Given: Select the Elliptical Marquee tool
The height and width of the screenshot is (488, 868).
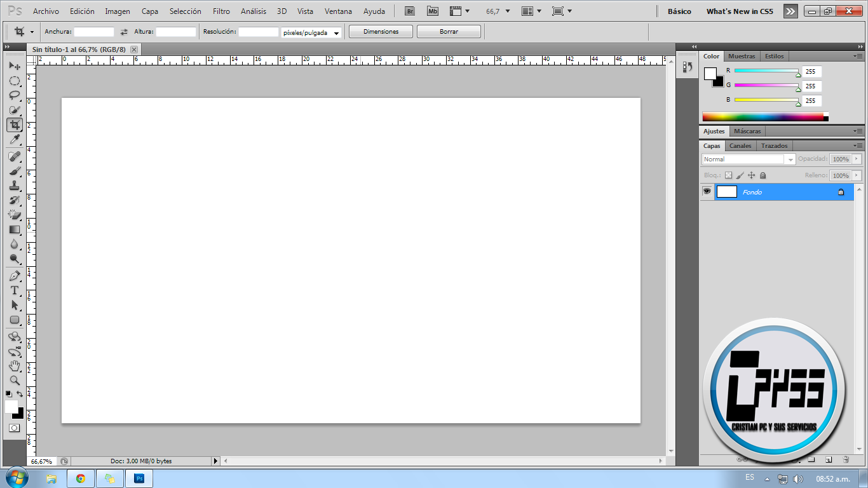Looking at the screenshot, I should (14, 81).
